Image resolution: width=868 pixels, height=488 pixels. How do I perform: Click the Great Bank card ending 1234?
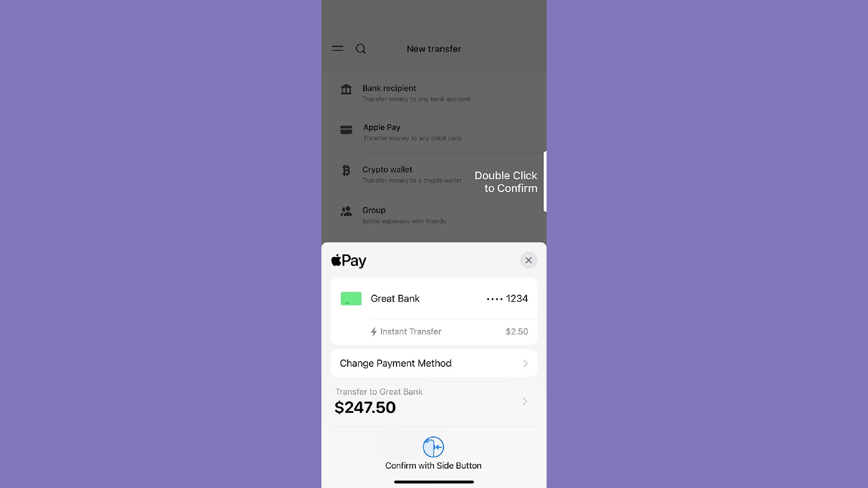click(434, 299)
